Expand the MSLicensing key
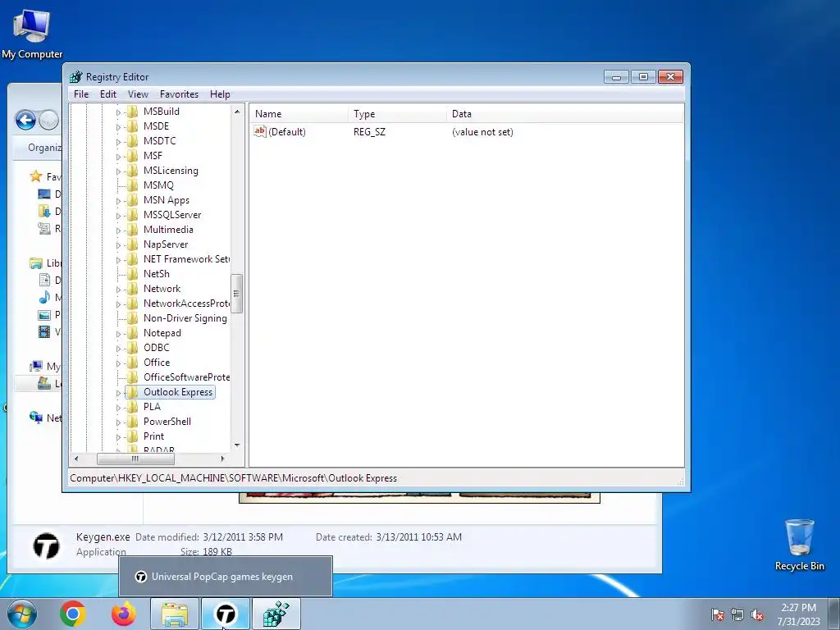 [x=118, y=171]
